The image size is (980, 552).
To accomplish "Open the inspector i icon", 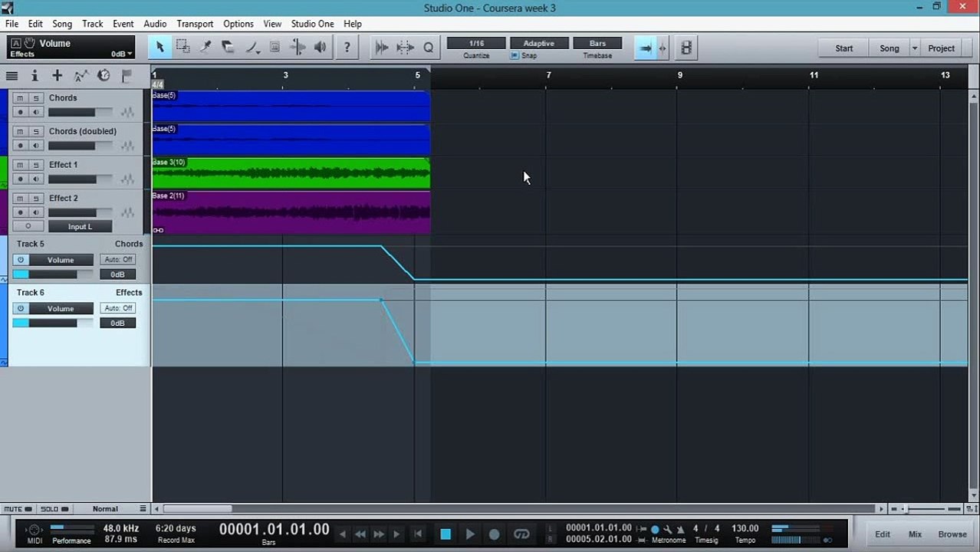I will [35, 75].
